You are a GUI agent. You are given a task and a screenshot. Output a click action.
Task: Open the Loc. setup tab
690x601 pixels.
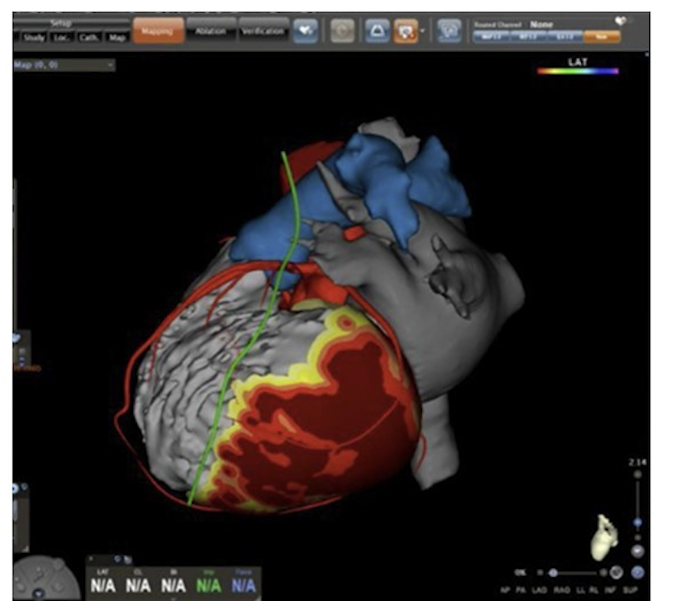[61, 37]
